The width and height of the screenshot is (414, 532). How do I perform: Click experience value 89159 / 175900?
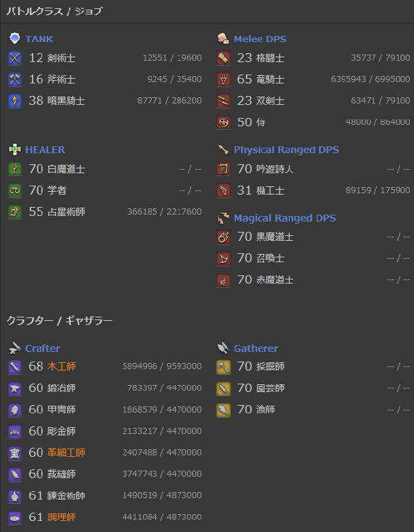(377, 190)
